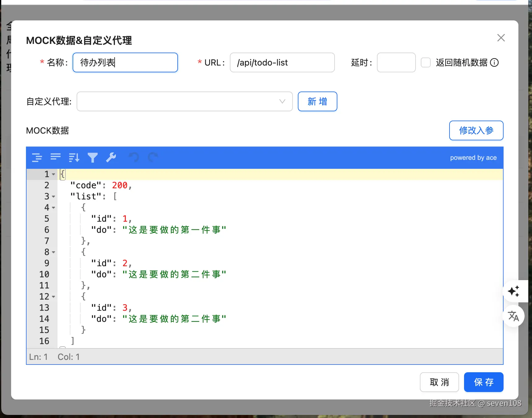This screenshot has height=418, width=532.
Task: Focus the URL input field
Action: pos(282,62)
